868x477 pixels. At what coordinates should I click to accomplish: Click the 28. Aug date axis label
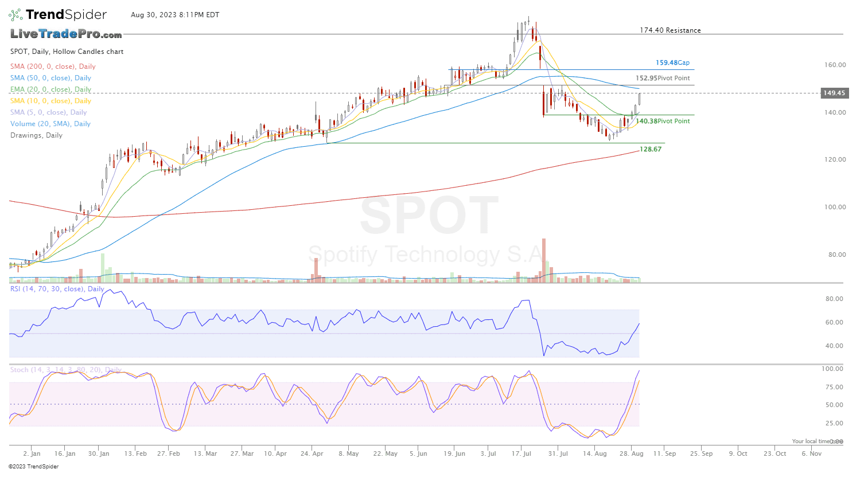pos(631,453)
